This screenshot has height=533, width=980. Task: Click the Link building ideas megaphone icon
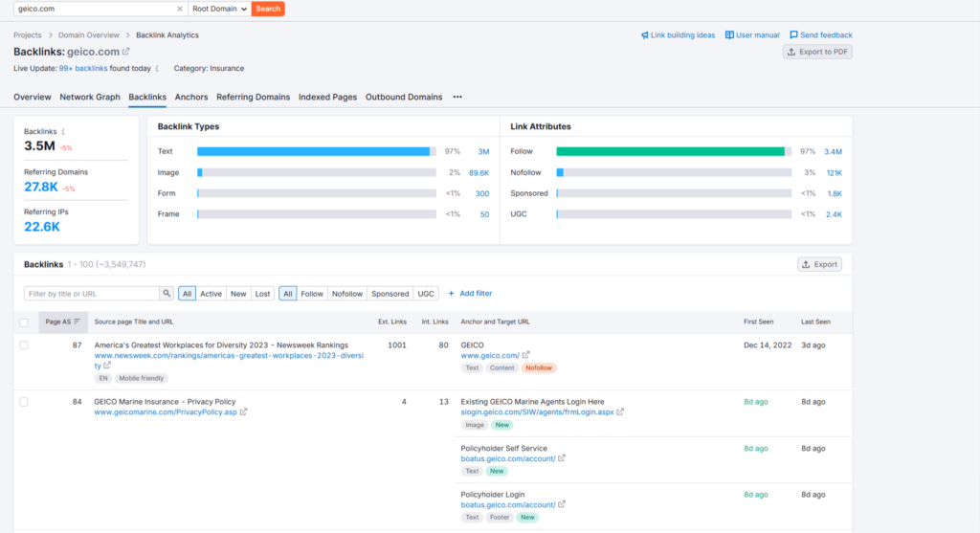(x=644, y=35)
